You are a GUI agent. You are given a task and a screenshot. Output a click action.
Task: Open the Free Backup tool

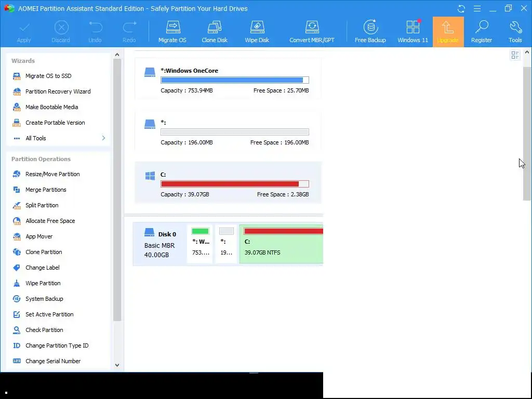(x=370, y=32)
